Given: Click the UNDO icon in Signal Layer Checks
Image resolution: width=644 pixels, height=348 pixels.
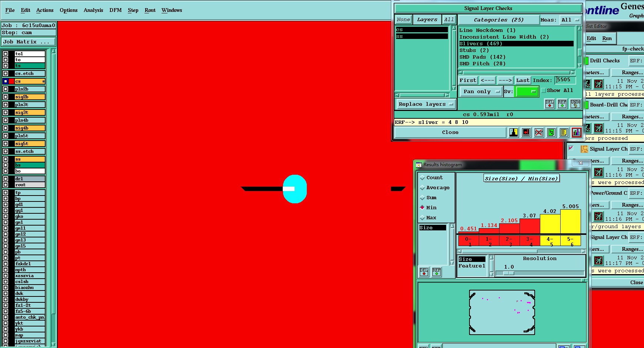Looking at the screenshot, I should pyautogui.click(x=575, y=104).
